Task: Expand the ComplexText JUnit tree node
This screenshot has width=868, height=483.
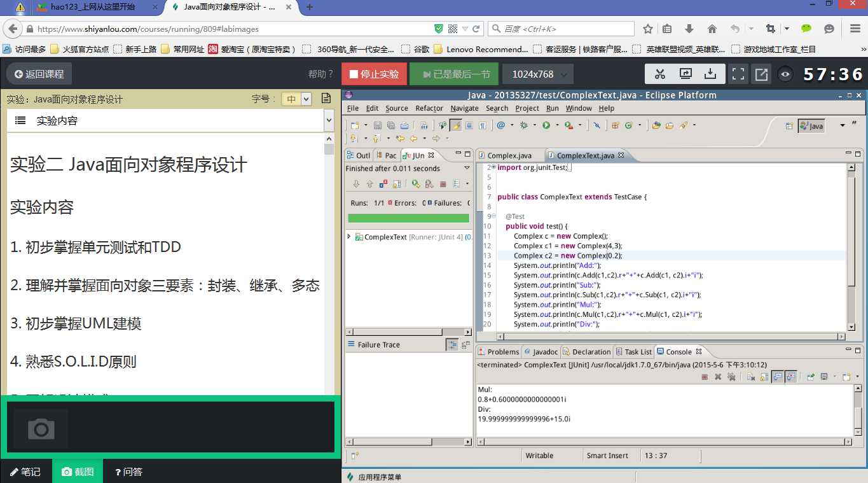Action: [x=349, y=237]
